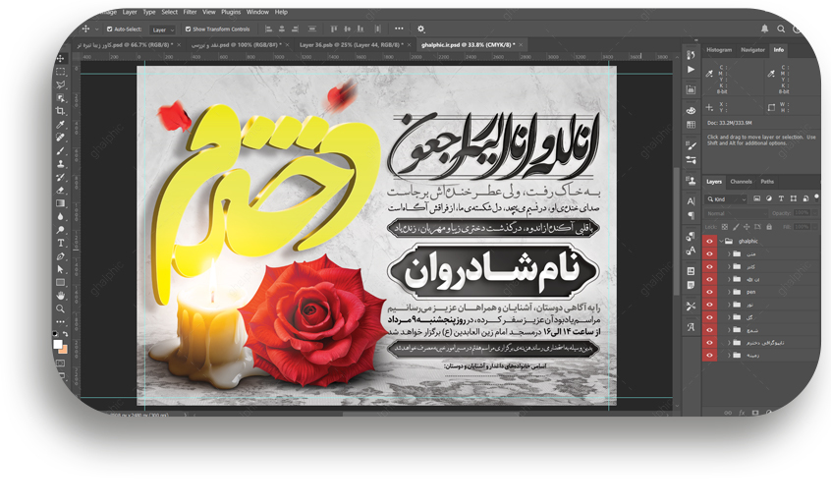The width and height of the screenshot is (831, 504).
Task: Expand the pen layer group
Action: (x=729, y=292)
